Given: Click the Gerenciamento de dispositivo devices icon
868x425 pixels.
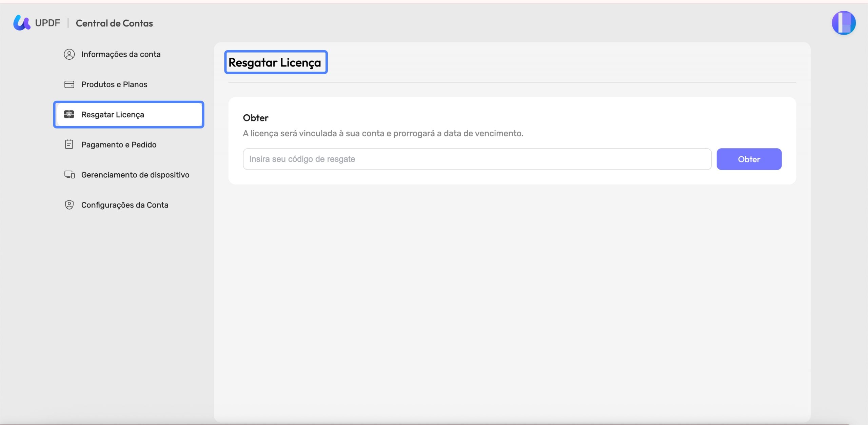Looking at the screenshot, I should coord(70,175).
